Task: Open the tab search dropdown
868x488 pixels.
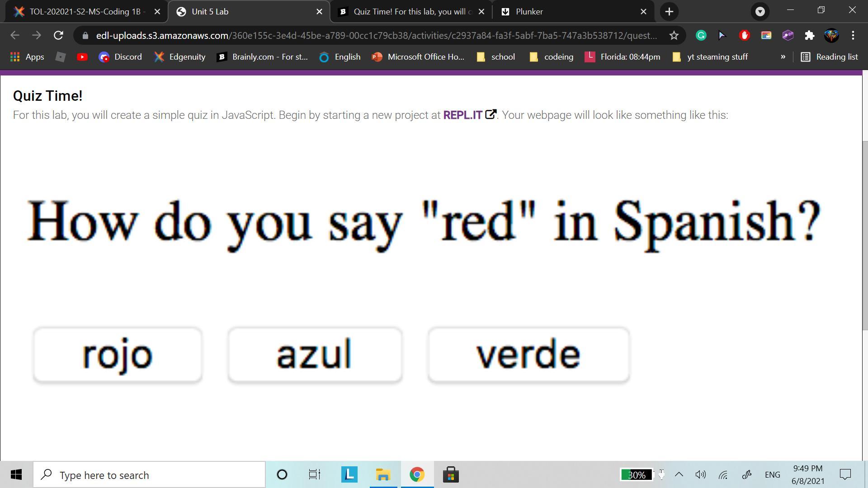Action: 760,12
